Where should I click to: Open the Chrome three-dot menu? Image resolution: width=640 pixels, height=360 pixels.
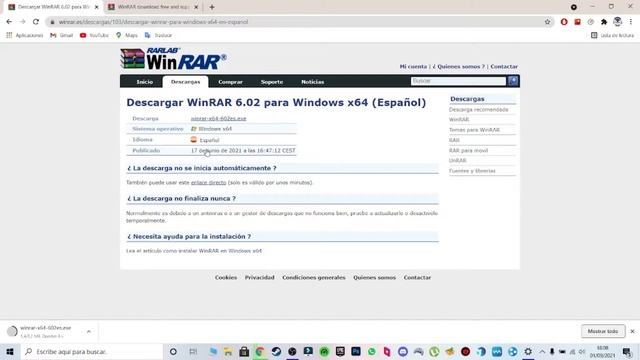point(631,22)
